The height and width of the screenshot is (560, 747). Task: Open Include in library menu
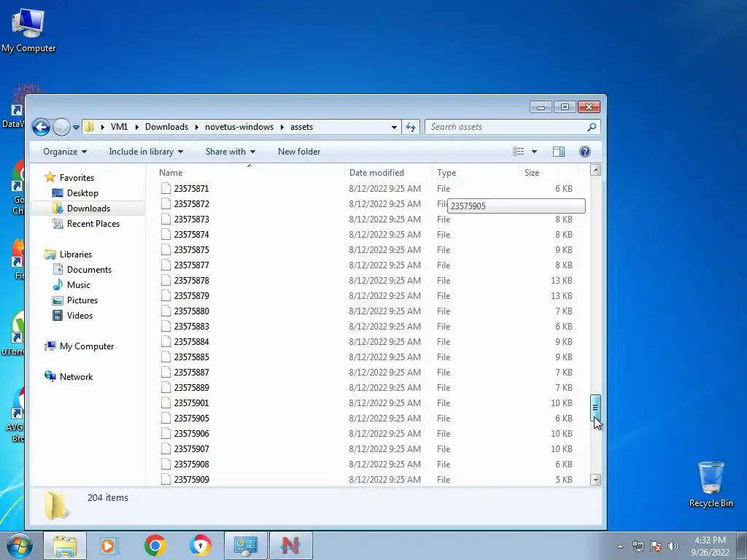146,152
